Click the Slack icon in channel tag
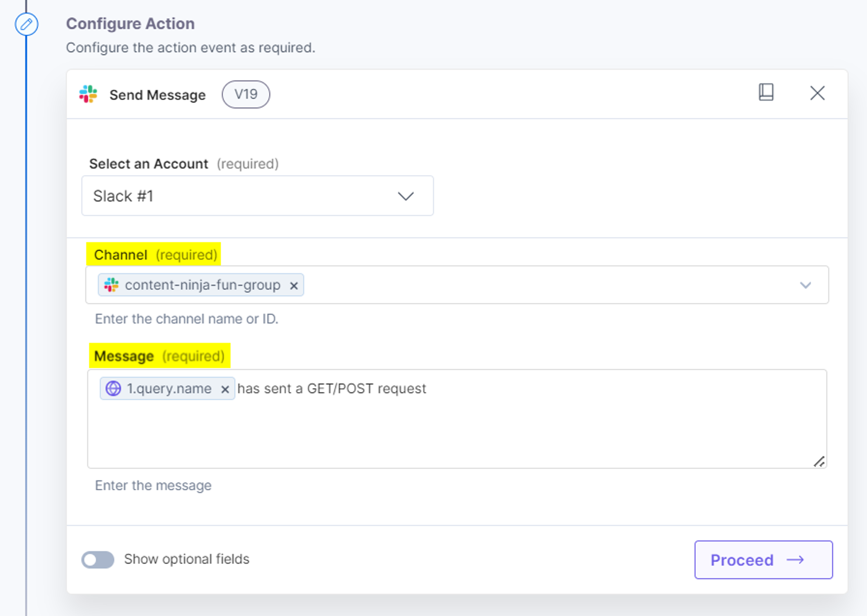Screen dimensions: 867x616 (111, 285)
